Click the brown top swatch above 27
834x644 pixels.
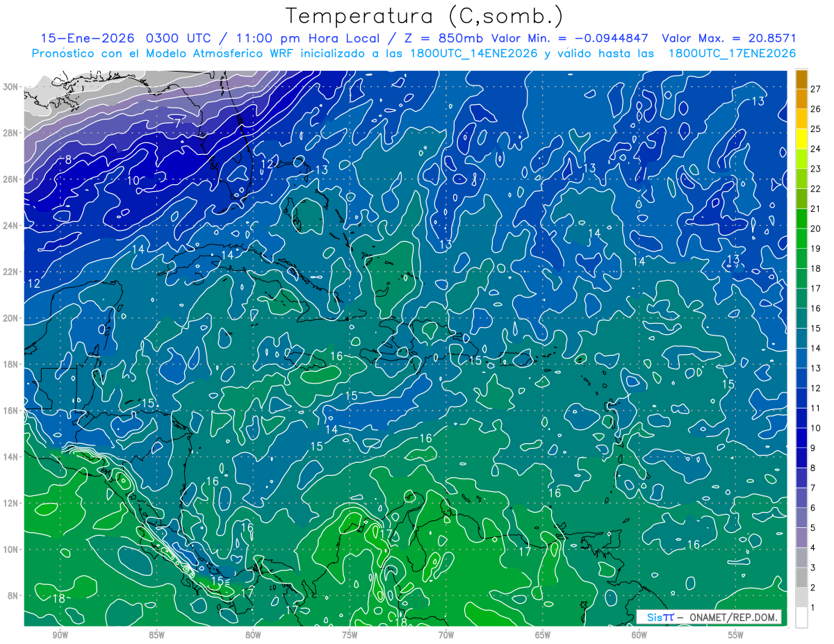pos(801,79)
